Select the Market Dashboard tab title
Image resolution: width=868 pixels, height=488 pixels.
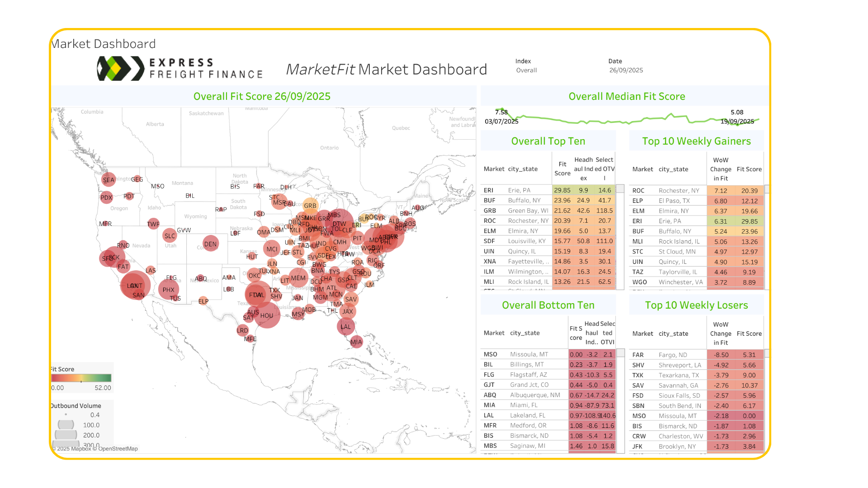pos(104,44)
